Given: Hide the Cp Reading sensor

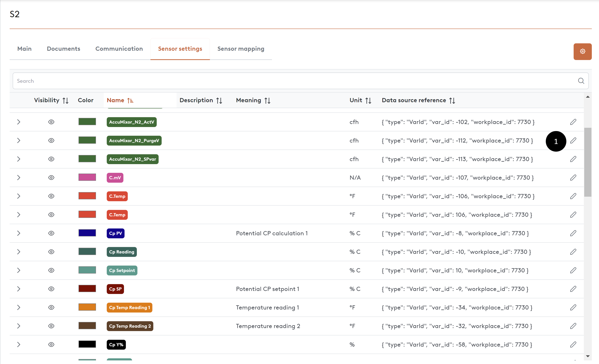Looking at the screenshot, I should 51,252.
